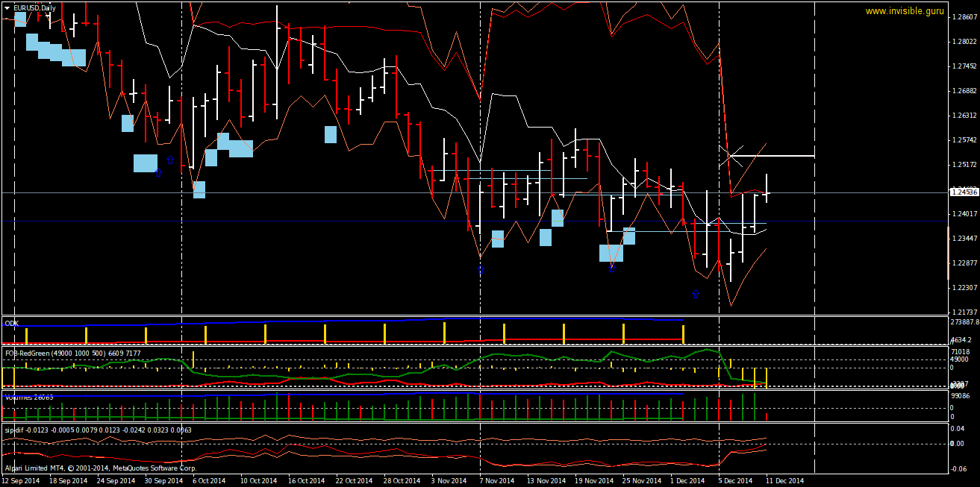
Task: Click the 16 Oct 2014 date label
Action: tap(306, 481)
